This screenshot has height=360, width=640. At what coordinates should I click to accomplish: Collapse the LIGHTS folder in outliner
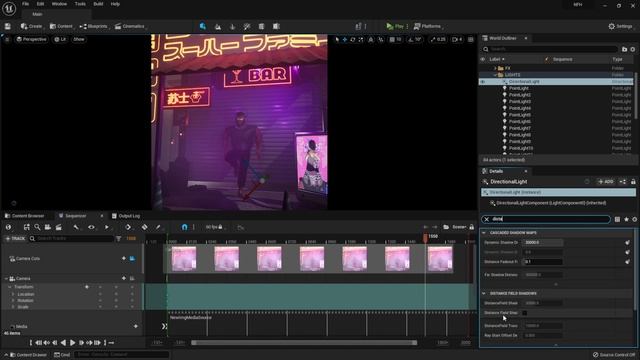tap(496, 75)
